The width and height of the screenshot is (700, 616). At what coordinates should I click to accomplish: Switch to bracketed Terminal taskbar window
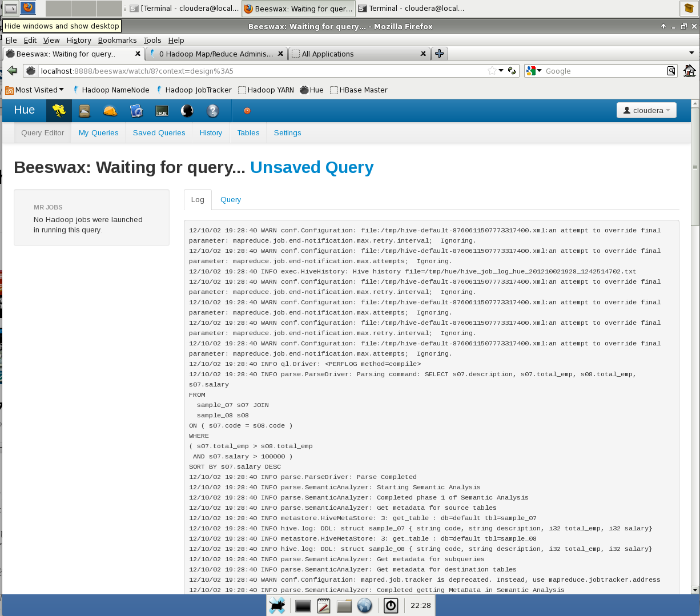tap(184, 9)
